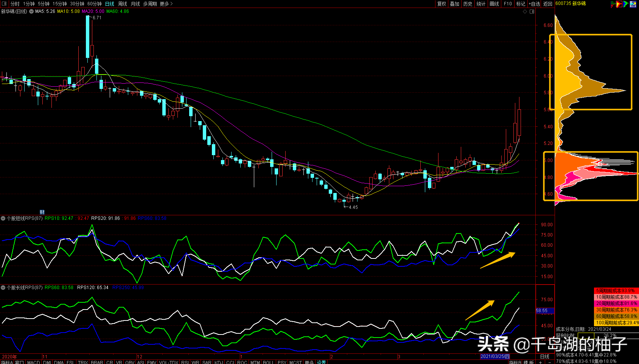Click the red-green bars icon at top right

613,4
